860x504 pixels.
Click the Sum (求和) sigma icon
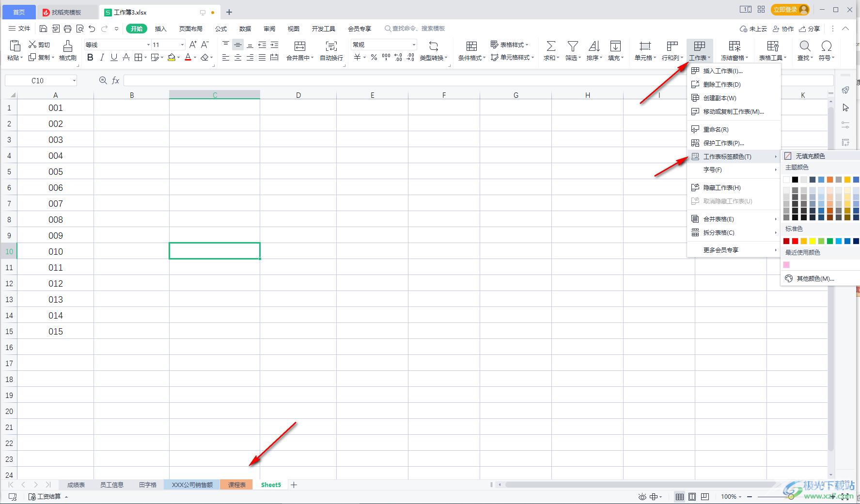click(x=551, y=46)
